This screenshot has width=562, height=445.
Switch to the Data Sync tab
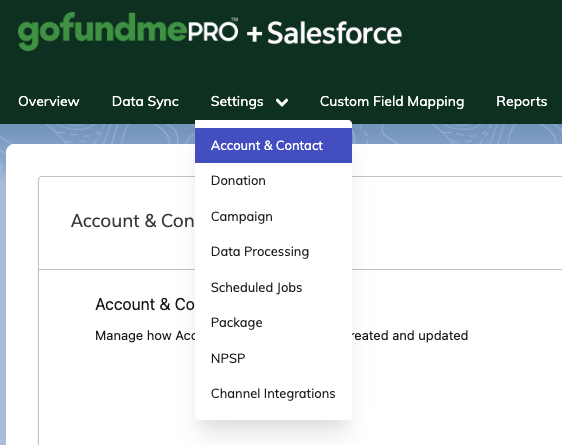[145, 101]
